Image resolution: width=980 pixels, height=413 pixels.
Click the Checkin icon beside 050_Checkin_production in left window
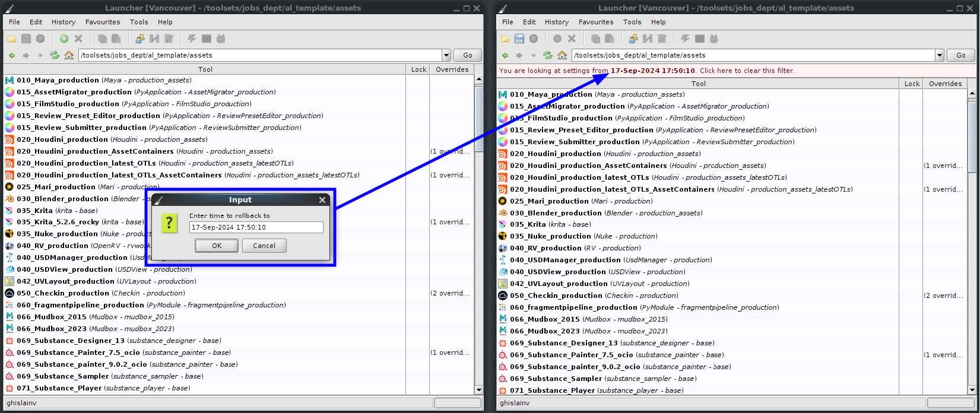pyautogui.click(x=9, y=293)
